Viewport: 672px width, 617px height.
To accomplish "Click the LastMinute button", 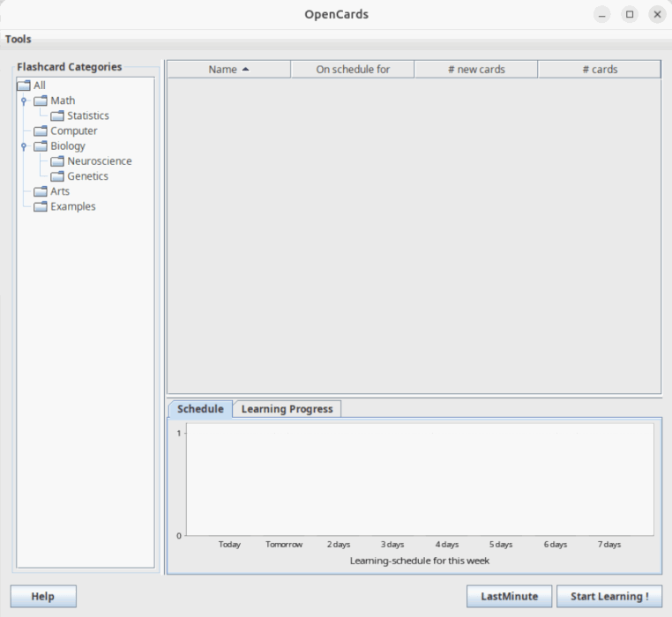I will 509,596.
